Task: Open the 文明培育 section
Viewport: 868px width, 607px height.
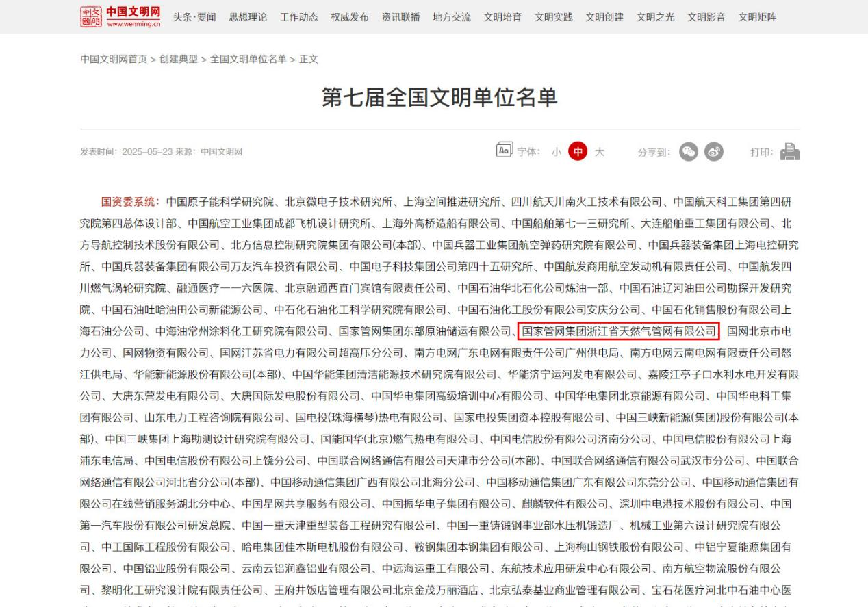Action: point(503,17)
